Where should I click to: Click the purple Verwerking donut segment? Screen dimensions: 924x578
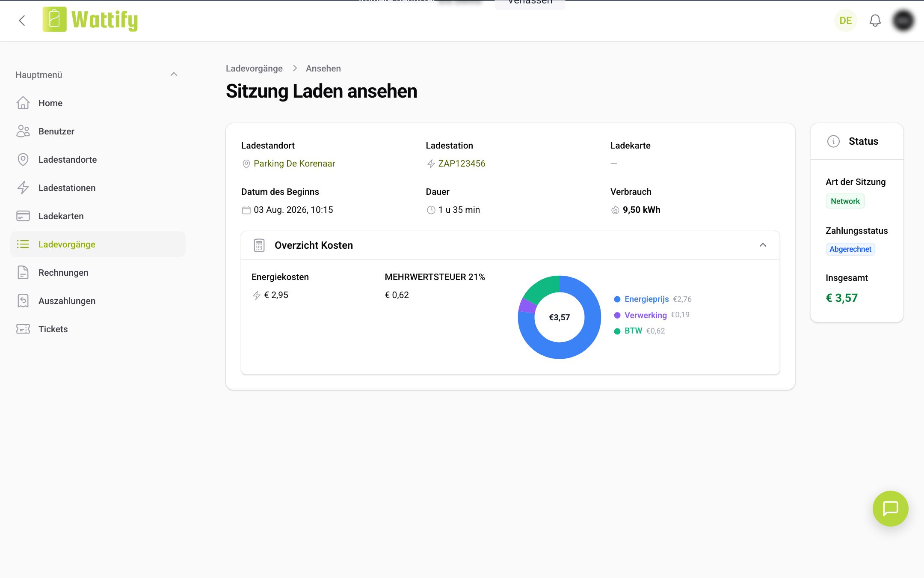point(527,305)
